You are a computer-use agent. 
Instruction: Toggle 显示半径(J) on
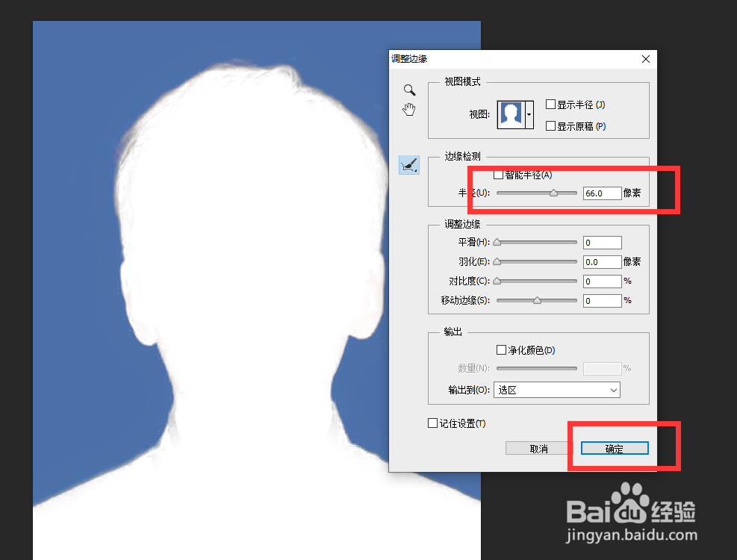click(551, 104)
